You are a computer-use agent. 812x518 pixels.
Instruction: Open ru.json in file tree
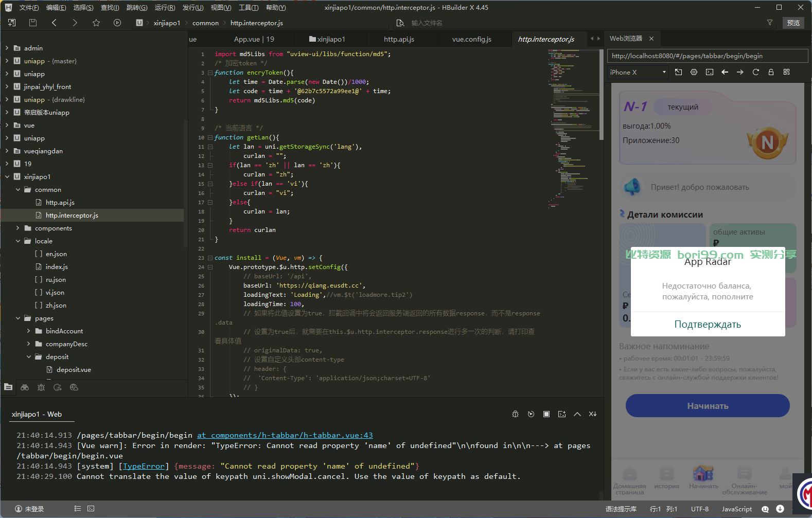tap(56, 279)
